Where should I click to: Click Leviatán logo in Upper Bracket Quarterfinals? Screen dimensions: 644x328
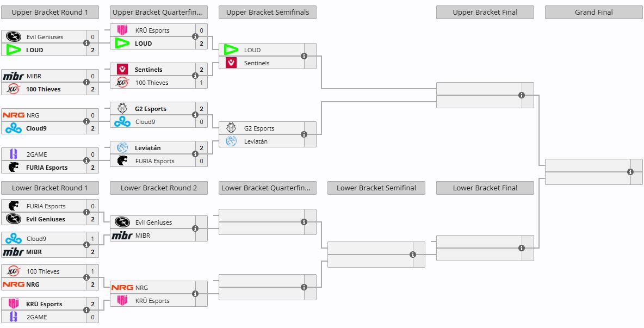pos(122,148)
